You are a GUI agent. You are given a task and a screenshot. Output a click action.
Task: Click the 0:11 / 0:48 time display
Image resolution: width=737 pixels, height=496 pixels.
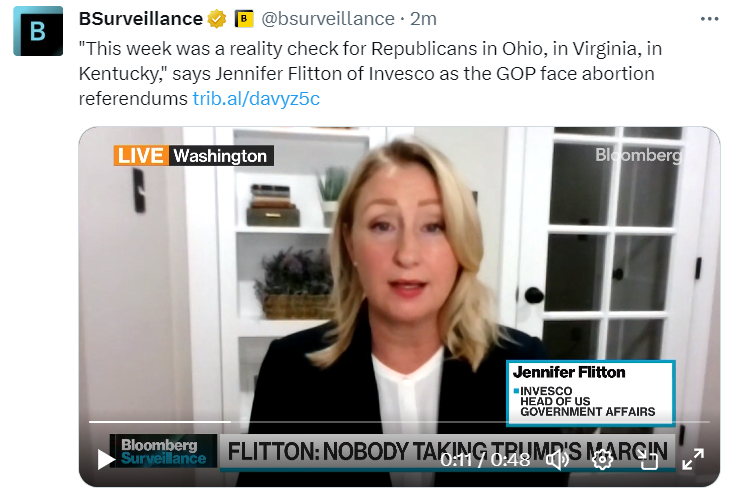[485, 459]
